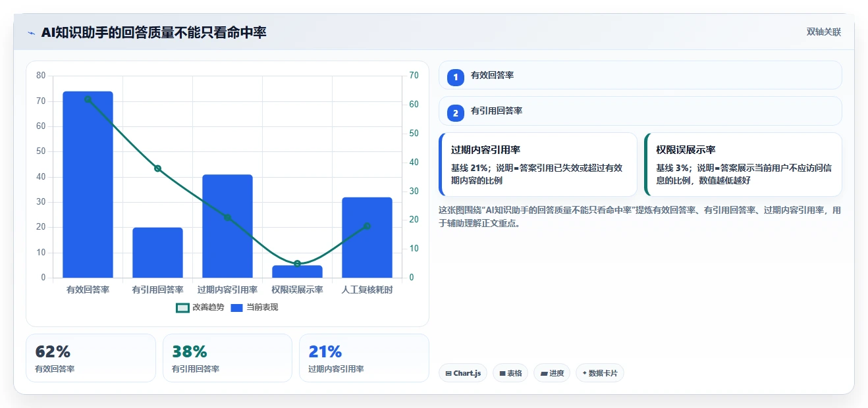Screen dimensions: 868x408
Task: Click the 改善趋势 legend color box
Action: [182, 307]
